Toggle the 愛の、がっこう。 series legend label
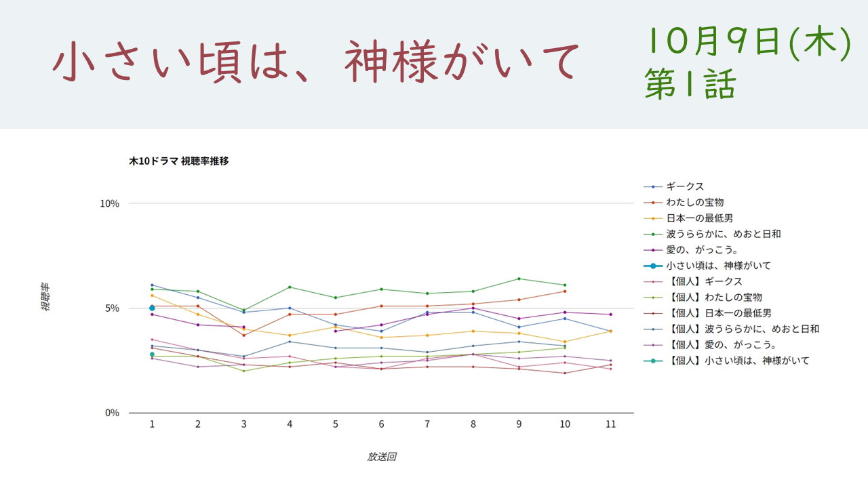Image resolution: width=868 pixels, height=488 pixels. [702, 250]
